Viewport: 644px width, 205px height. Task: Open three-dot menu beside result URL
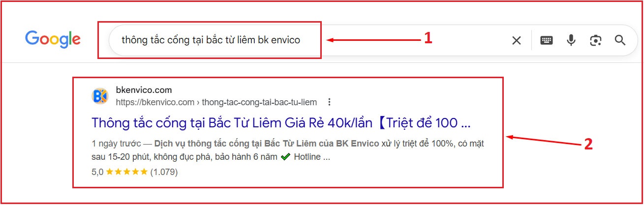pos(330,102)
